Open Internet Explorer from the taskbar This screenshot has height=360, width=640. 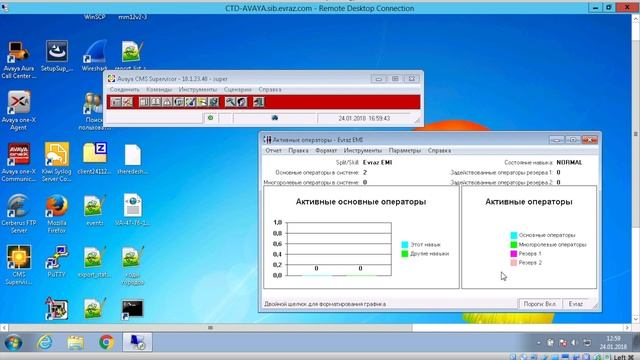[x=44, y=342]
